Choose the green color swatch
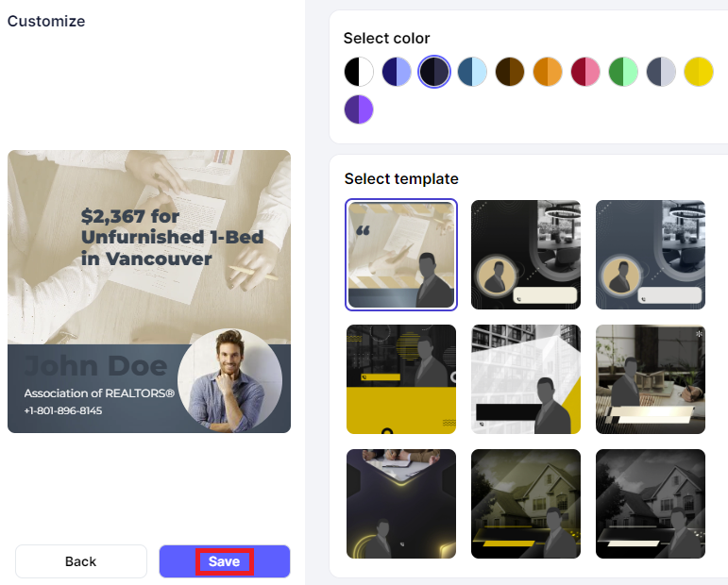 point(623,72)
